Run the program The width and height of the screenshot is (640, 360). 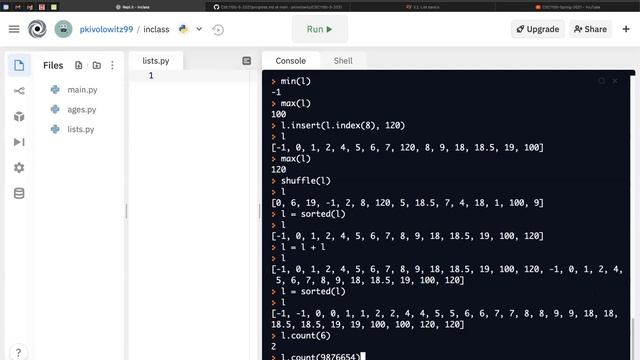coord(320,29)
